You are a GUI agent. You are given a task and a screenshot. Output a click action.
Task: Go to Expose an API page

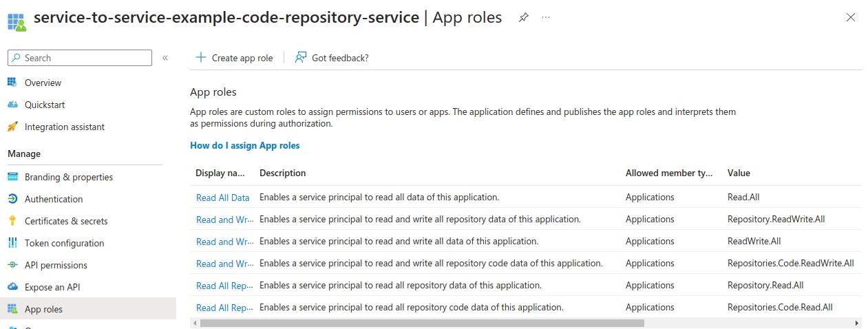click(53, 287)
